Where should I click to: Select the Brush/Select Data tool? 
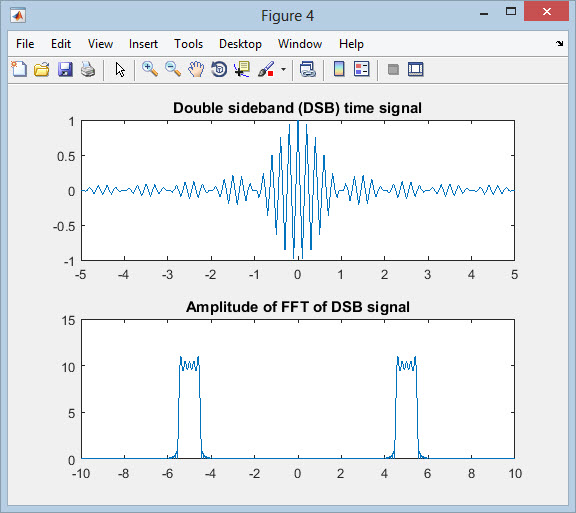click(x=266, y=69)
